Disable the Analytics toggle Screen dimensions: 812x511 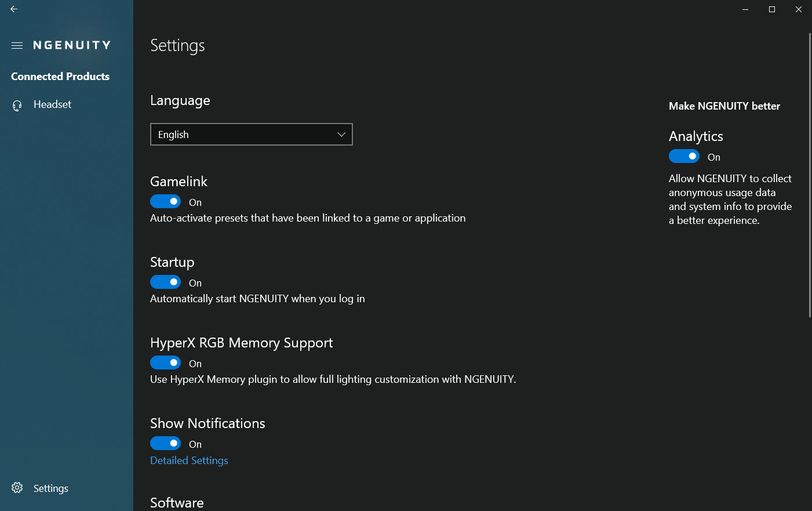click(684, 156)
